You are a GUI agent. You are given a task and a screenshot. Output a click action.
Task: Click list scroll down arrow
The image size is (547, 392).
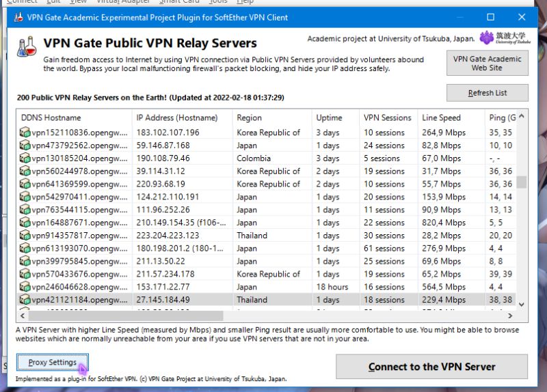tap(522, 305)
